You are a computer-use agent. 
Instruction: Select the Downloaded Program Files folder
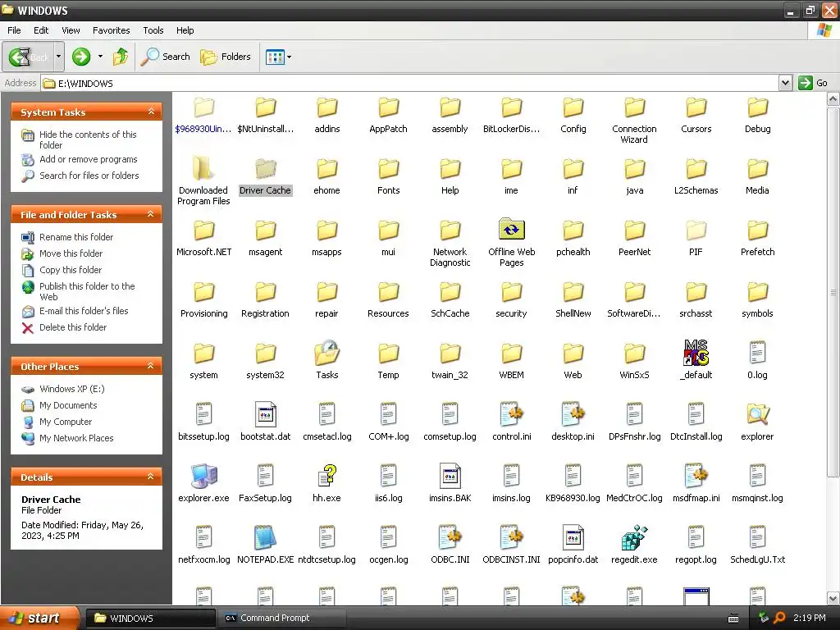[x=203, y=168]
